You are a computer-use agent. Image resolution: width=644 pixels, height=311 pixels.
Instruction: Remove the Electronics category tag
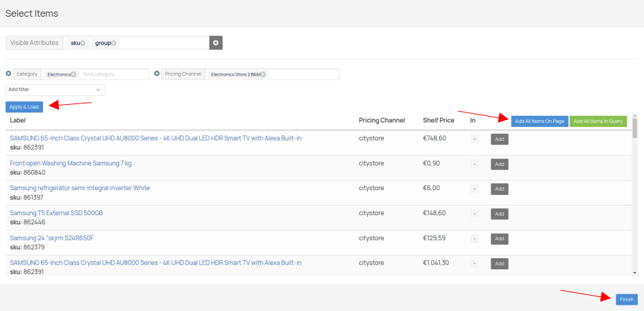pyautogui.click(x=73, y=74)
